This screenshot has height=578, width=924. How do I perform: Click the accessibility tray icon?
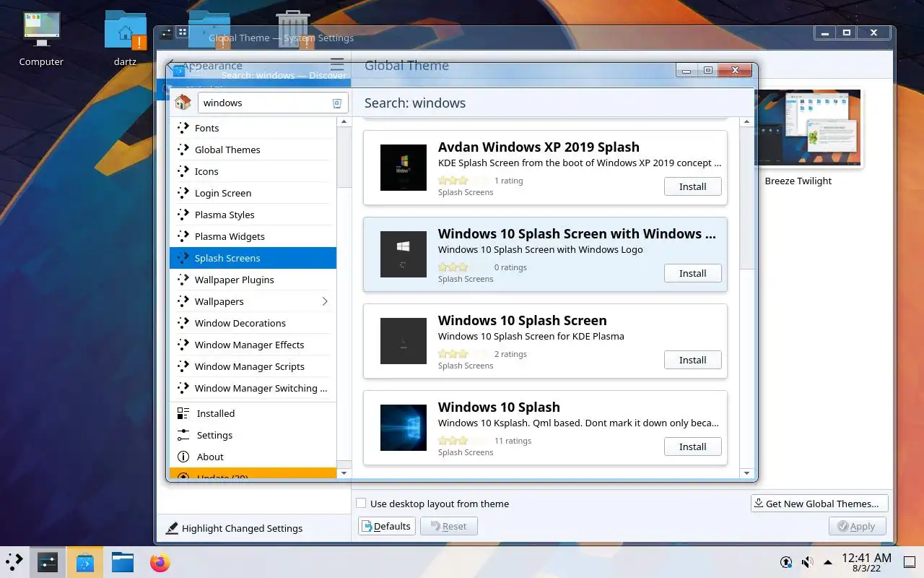click(x=786, y=561)
